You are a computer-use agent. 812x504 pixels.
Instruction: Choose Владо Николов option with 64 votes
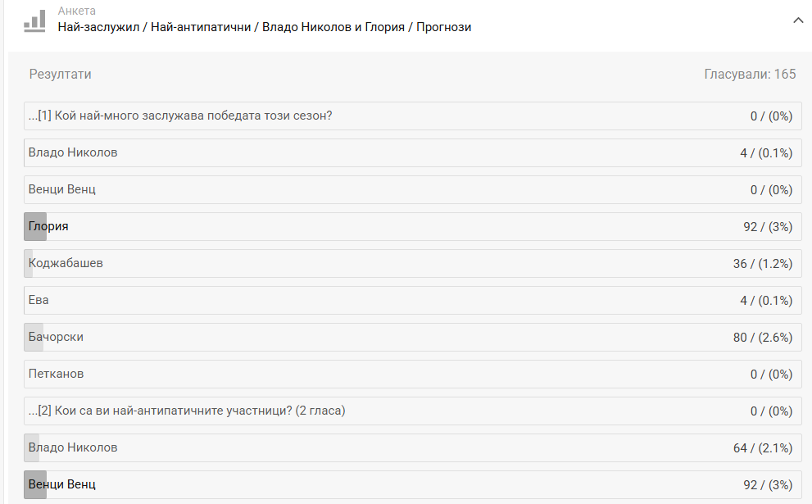[x=73, y=447]
